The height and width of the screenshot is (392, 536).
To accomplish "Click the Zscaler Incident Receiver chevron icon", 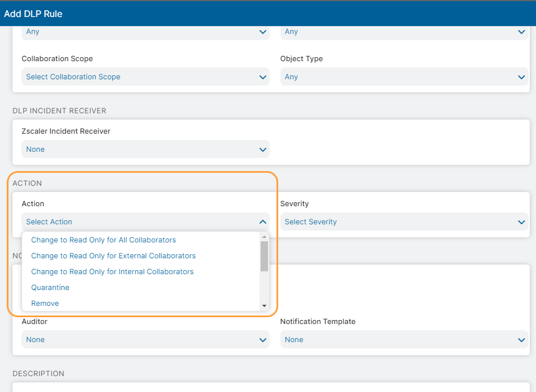I will click(262, 150).
